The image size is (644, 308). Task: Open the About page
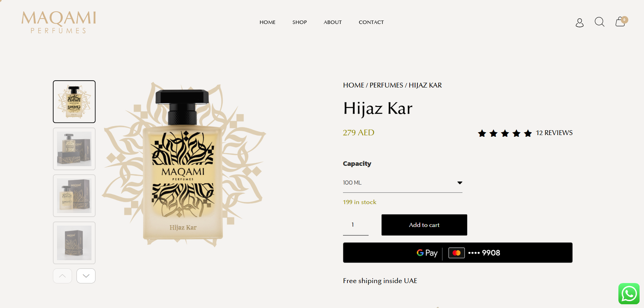click(x=333, y=22)
